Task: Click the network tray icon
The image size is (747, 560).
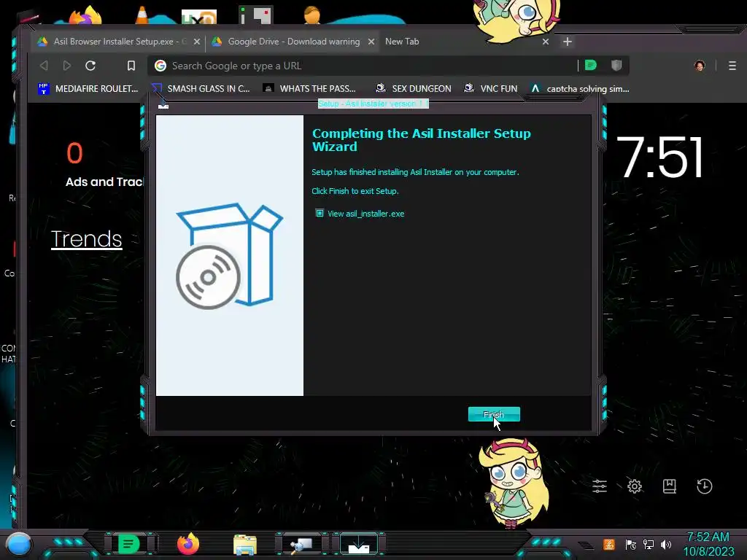Action: pyautogui.click(x=649, y=544)
